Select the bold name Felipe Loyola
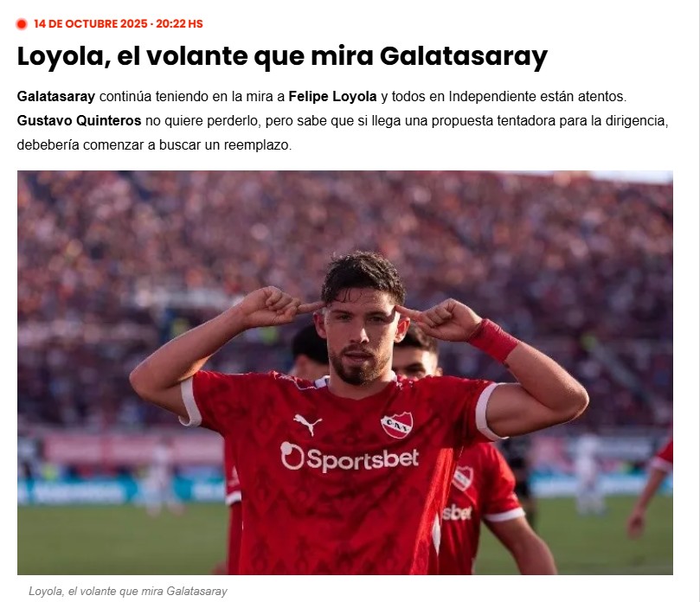Viewport: 700px width, 602px height. [332, 96]
